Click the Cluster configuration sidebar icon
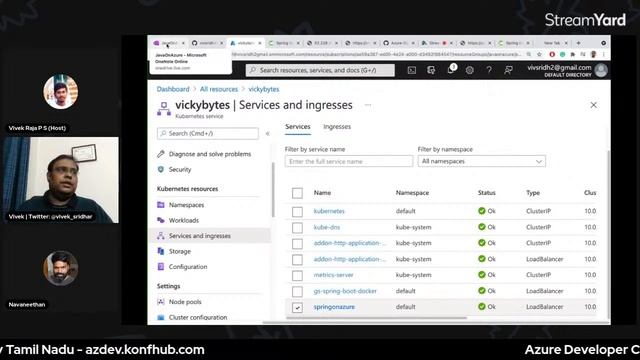The image size is (640, 360). tap(161, 317)
